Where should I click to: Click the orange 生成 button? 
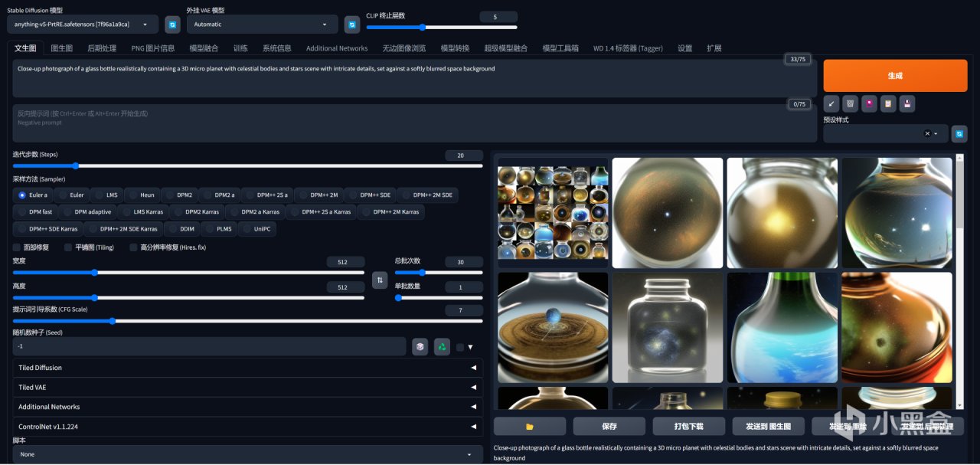point(895,76)
